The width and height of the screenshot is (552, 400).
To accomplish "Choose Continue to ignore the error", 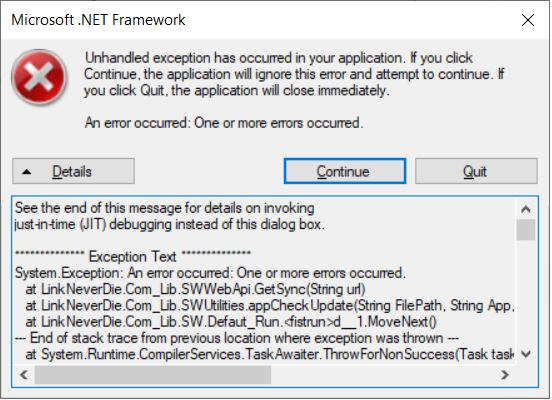I will point(345,171).
